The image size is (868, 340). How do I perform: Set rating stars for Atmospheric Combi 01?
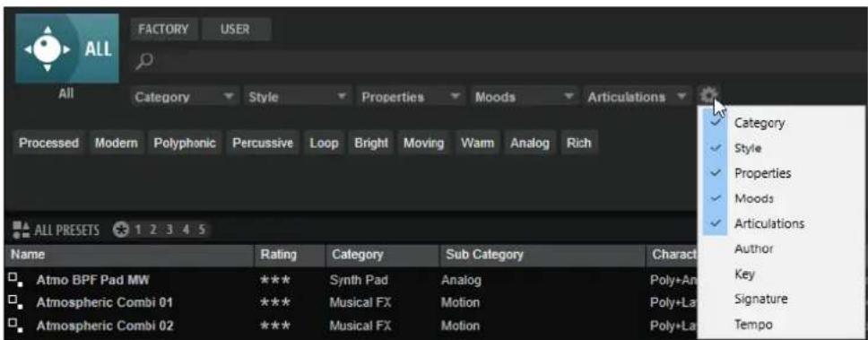275,303
